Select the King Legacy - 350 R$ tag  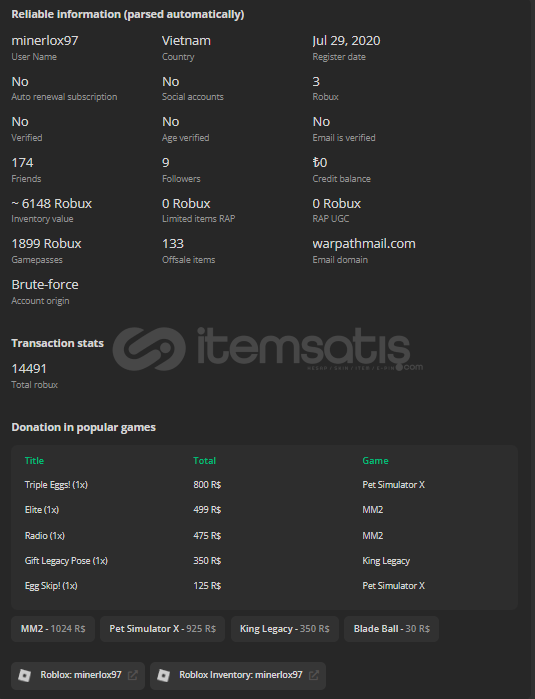(x=284, y=629)
